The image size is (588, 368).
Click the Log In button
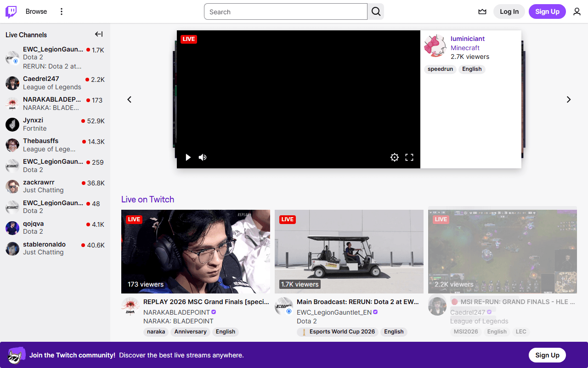coord(509,11)
